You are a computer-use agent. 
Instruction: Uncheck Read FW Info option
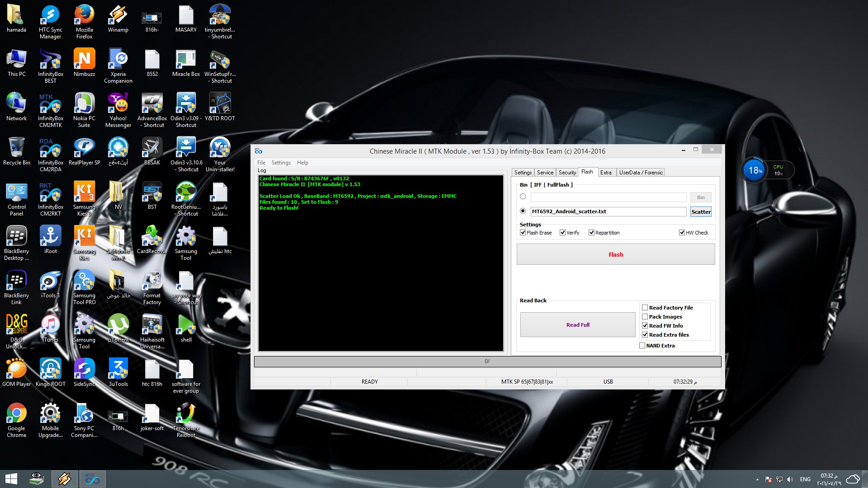645,326
